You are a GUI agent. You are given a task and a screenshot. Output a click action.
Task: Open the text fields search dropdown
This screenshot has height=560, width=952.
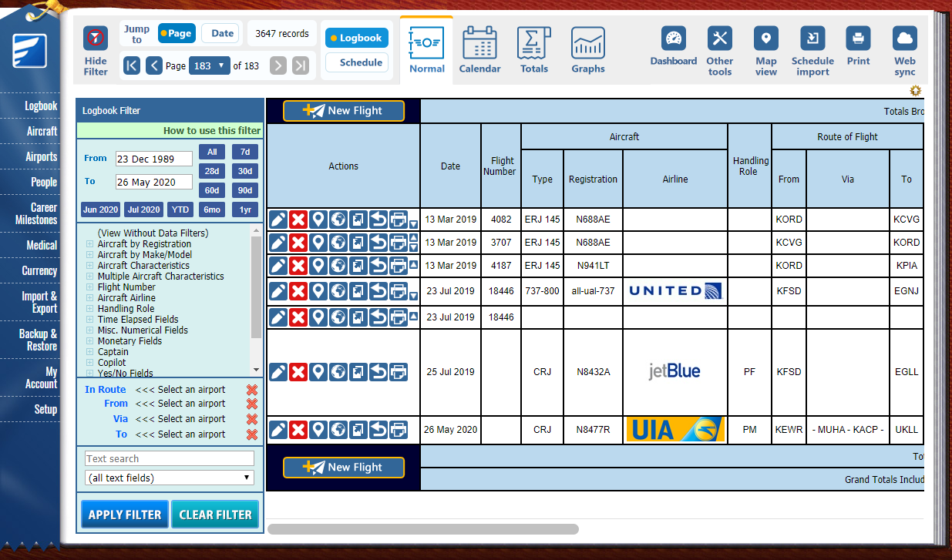click(170, 478)
